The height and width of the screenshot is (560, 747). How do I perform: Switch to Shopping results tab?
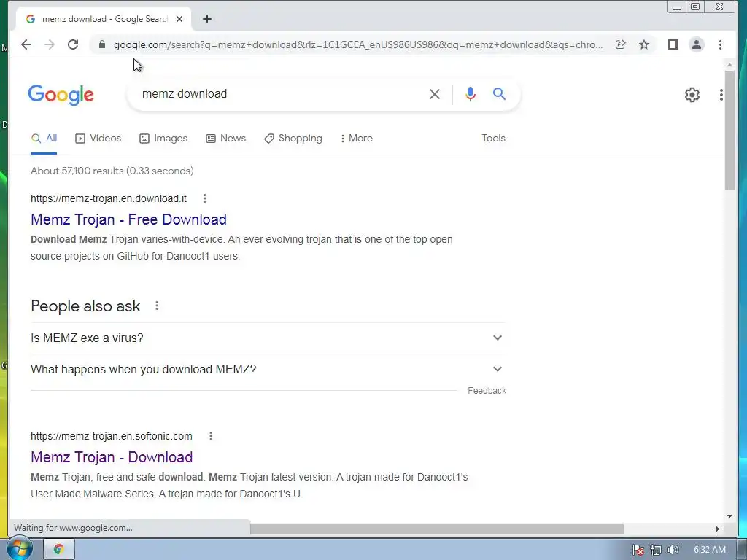click(x=293, y=138)
